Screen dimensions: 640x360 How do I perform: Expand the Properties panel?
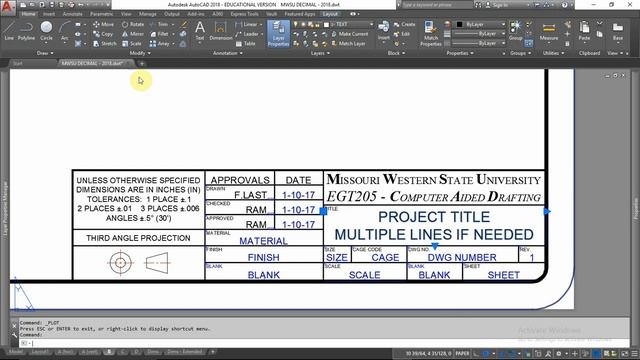(460, 53)
